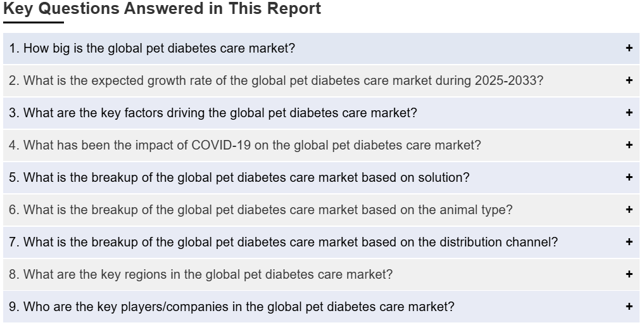Image resolution: width=644 pixels, height=325 pixels.
Task: Click the Key Questions Answered heading
Action: click(162, 9)
